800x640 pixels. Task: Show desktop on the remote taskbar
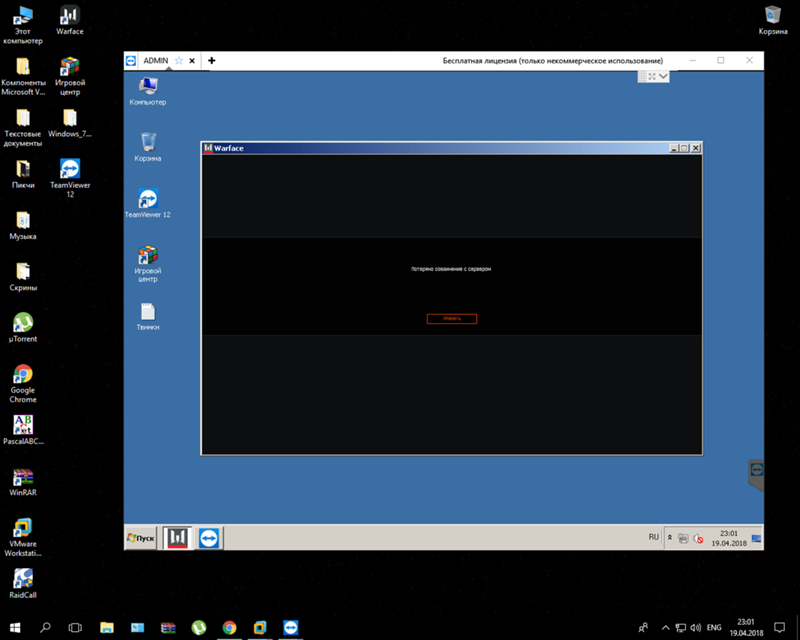pyautogui.click(x=757, y=538)
